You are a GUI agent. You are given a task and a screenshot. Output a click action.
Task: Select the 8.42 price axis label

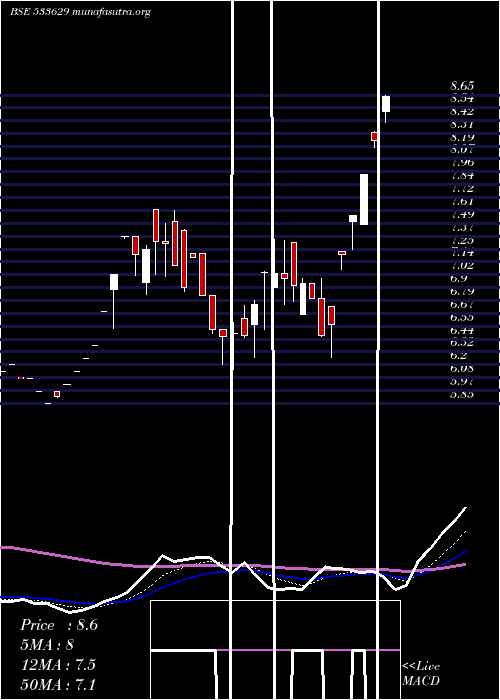tap(462, 112)
